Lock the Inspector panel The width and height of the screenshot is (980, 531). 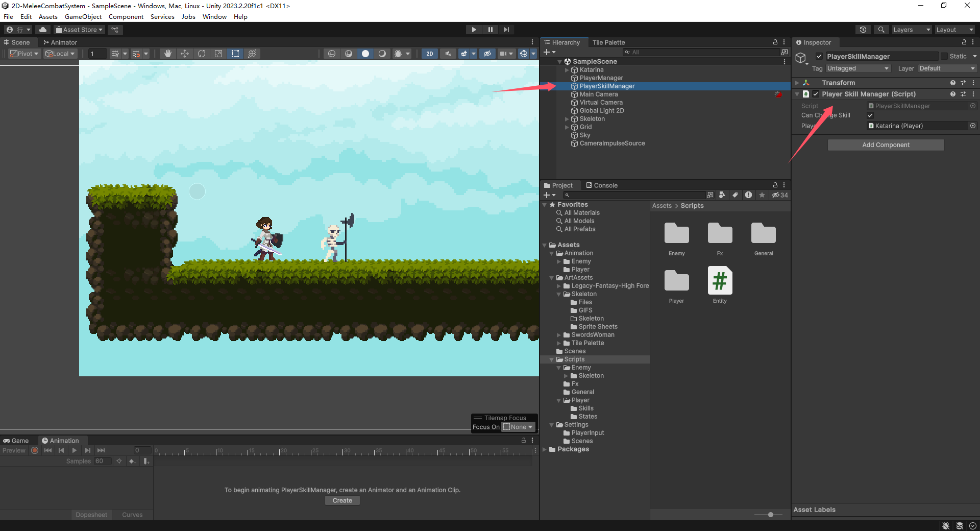tap(964, 42)
